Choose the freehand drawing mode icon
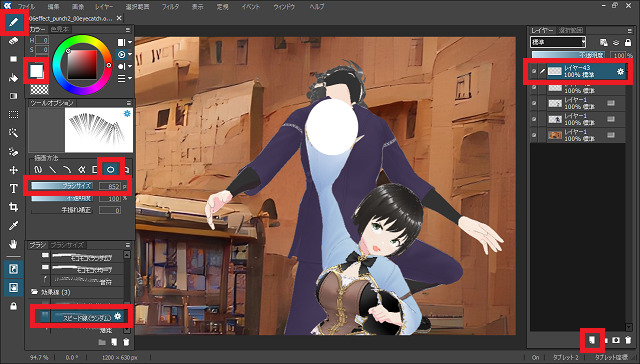640x364 pixels. tap(39, 169)
